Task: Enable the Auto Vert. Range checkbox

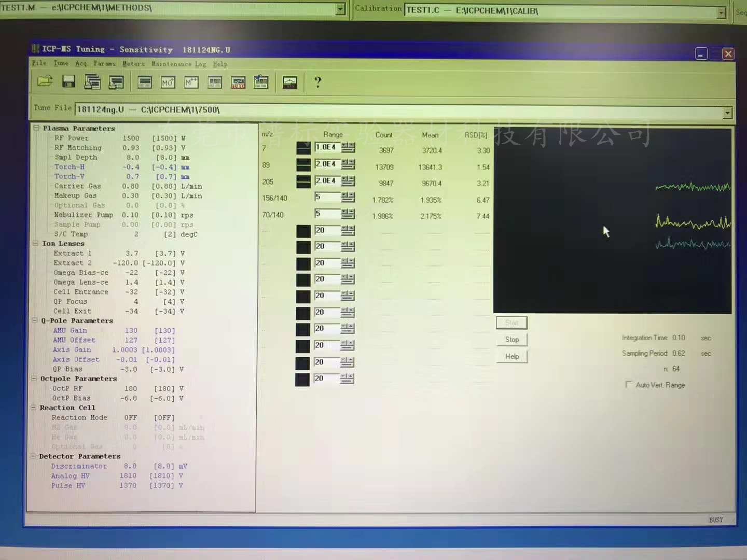Action: [629, 385]
